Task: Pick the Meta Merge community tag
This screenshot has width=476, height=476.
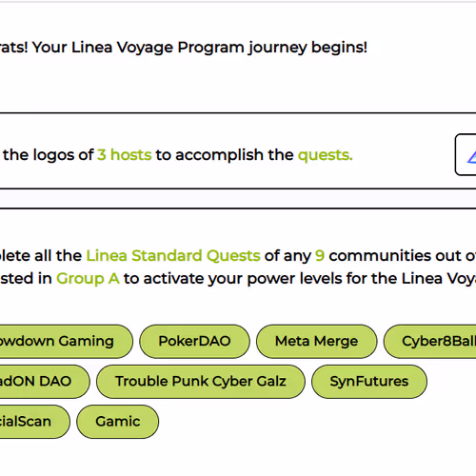Action: [x=316, y=341]
